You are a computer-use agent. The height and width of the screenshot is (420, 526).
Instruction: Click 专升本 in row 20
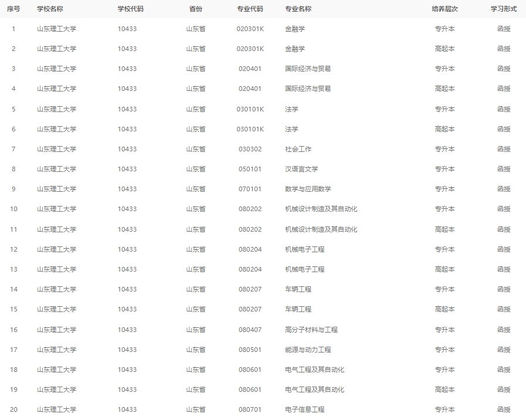click(445, 409)
